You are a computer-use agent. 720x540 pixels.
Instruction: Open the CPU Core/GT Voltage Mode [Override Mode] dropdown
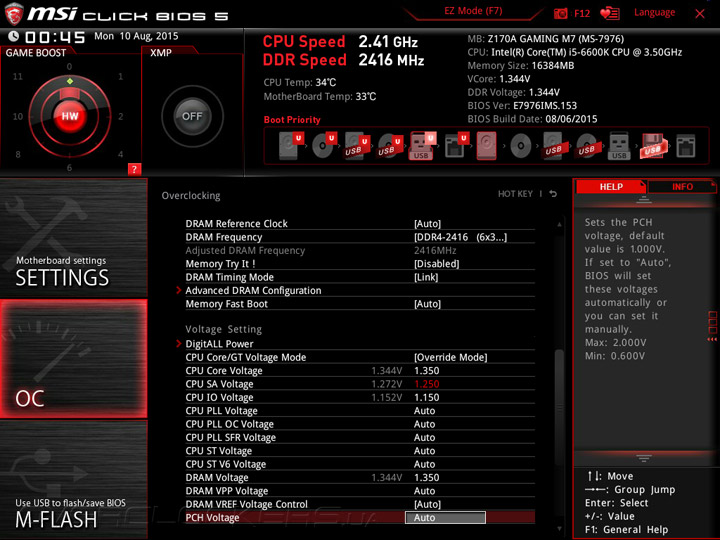tap(450, 357)
